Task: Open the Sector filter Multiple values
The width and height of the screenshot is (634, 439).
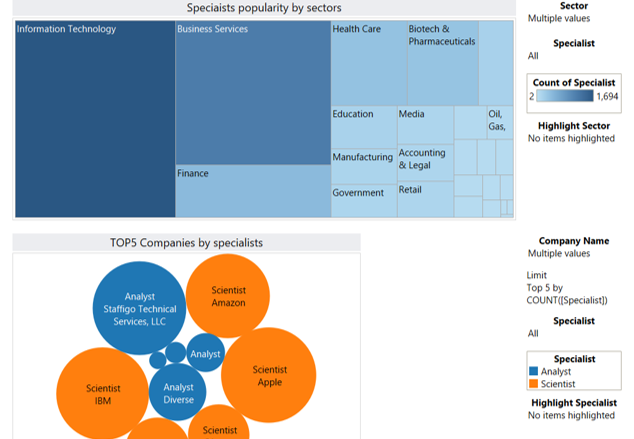Action: click(x=559, y=18)
